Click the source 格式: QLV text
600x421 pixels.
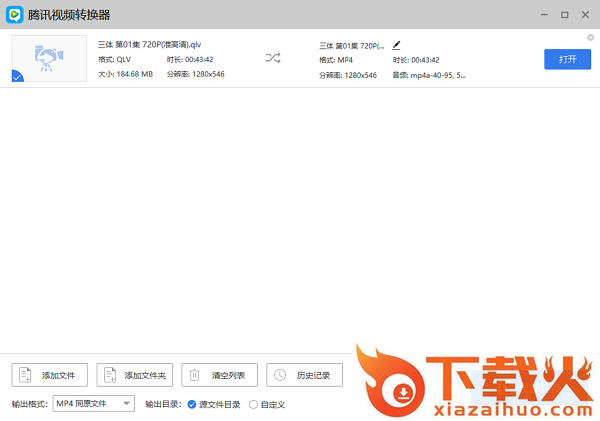[114, 59]
